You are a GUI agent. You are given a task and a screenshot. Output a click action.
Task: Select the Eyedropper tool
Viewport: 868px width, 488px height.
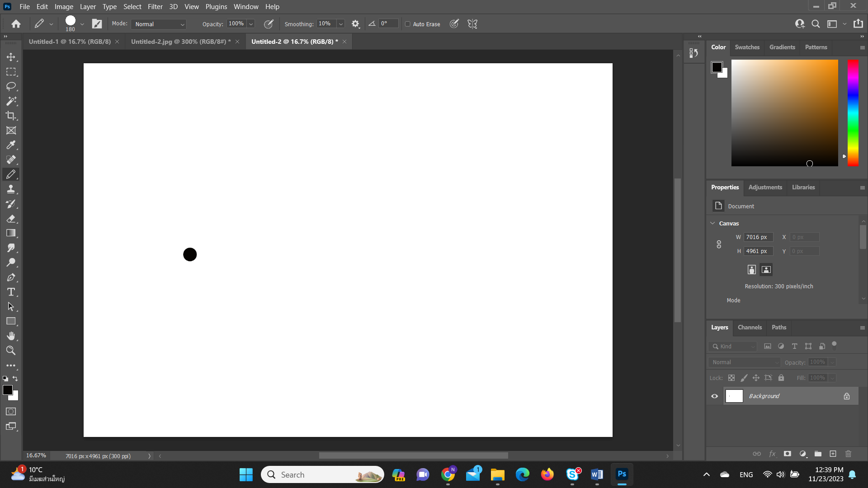tap(11, 145)
